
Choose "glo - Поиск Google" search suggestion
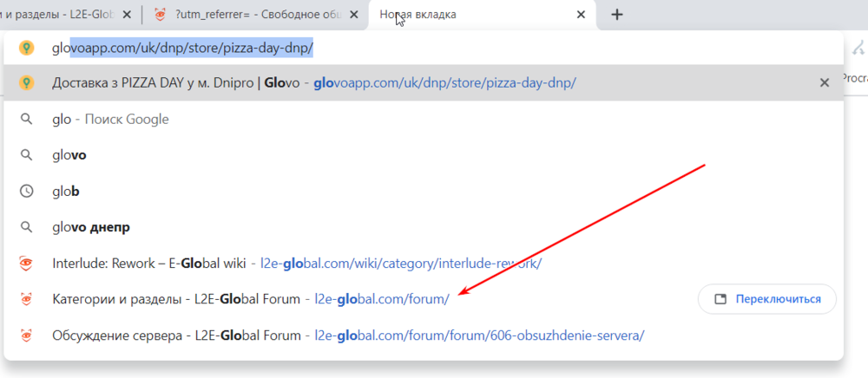[110, 119]
